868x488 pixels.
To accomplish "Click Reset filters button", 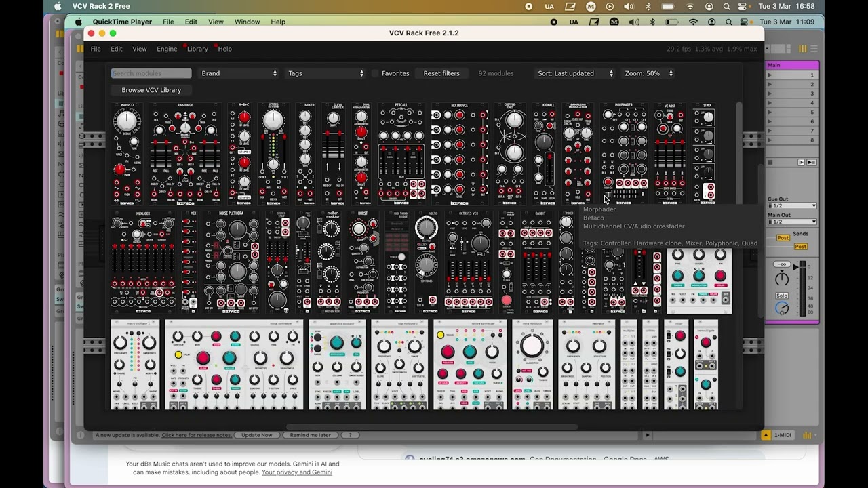I will click(x=441, y=73).
